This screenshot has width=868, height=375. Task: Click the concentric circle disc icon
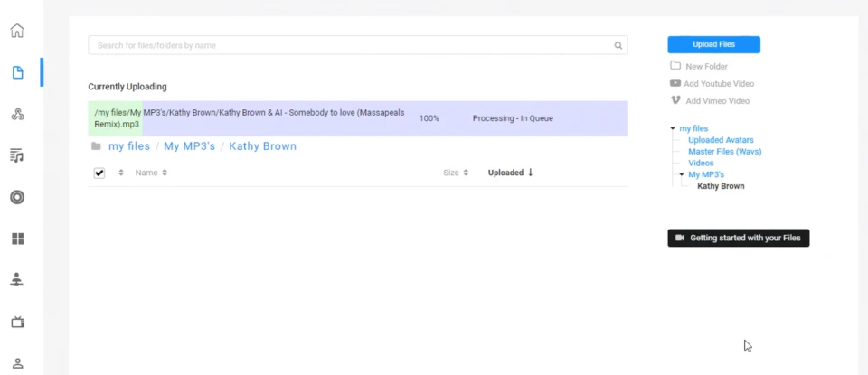click(x=17, y=198)
